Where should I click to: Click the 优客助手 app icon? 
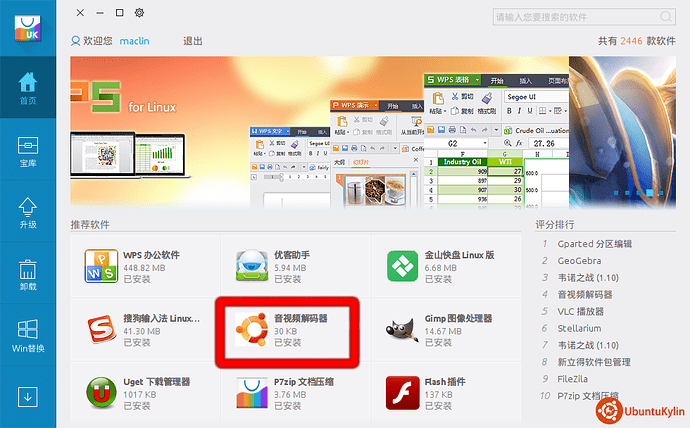[252, 266]
